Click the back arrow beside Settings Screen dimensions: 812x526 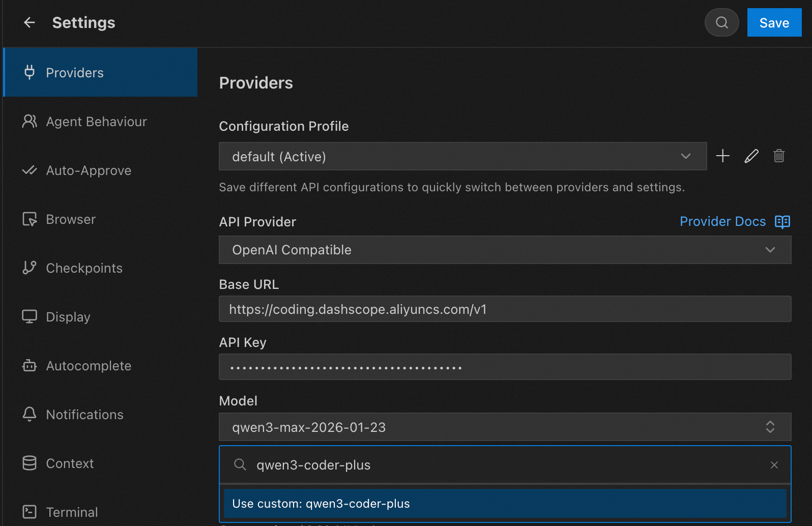tap(30, 22)
